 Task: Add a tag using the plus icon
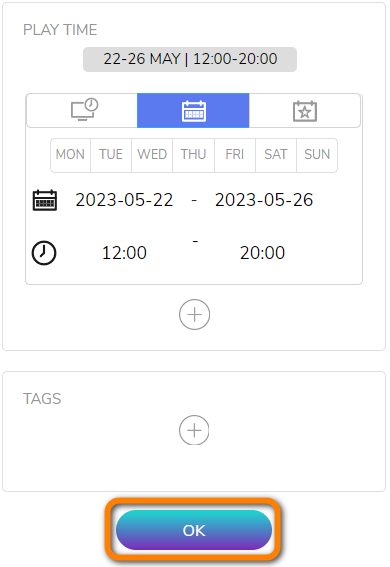194,430
